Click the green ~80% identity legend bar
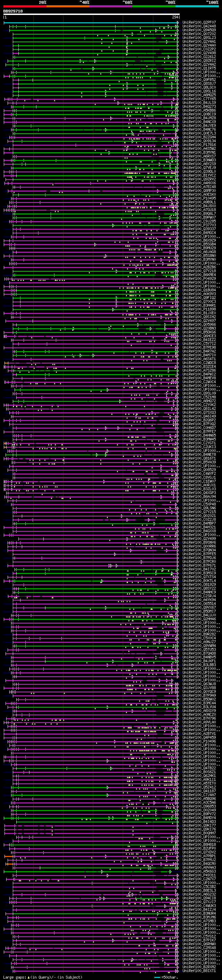 pos(154,6)
